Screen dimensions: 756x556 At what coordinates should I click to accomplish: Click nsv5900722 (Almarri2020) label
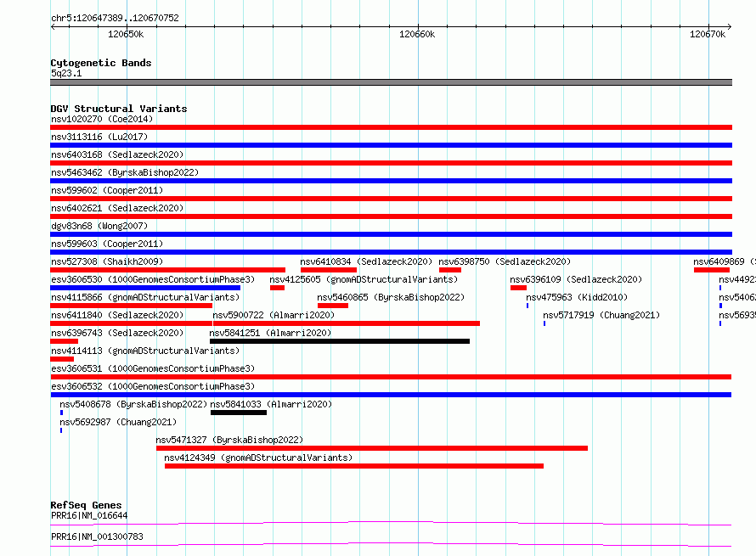tap(274, 315)
